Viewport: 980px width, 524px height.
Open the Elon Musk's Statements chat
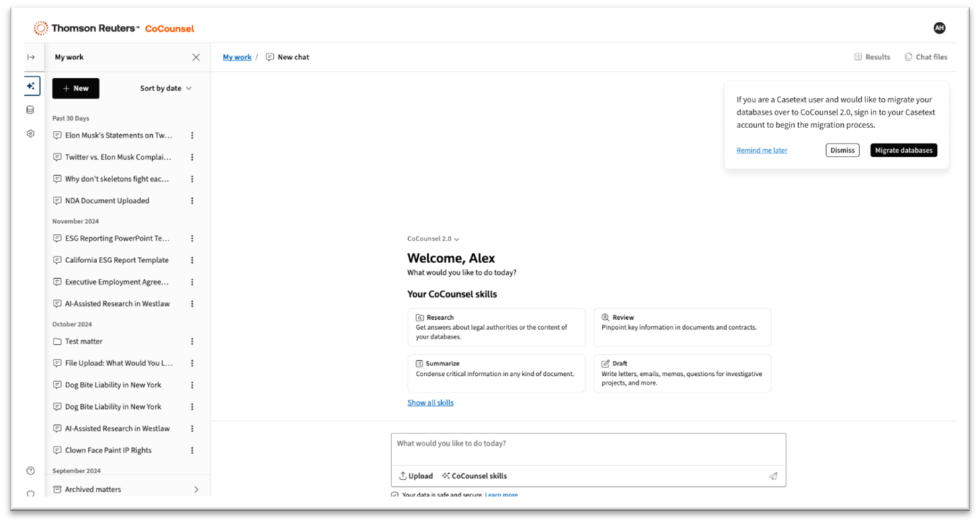click(113, 135)
